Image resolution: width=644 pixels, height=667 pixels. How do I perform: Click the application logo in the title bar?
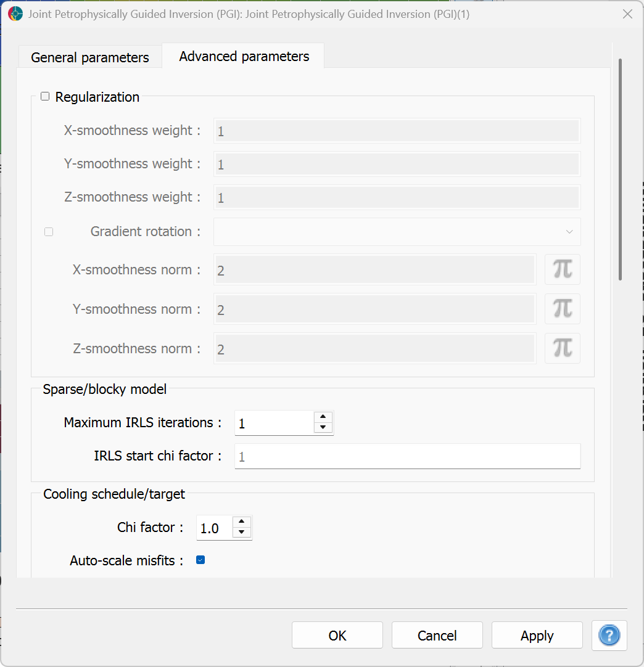click(16, 14)
